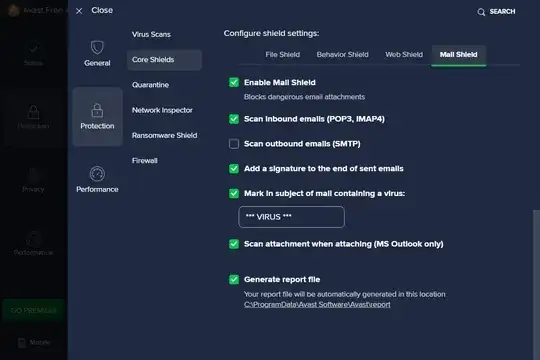Open the General settings shield icon
The width and height of the screenshot is (540, 360).
tap(97, 48)
